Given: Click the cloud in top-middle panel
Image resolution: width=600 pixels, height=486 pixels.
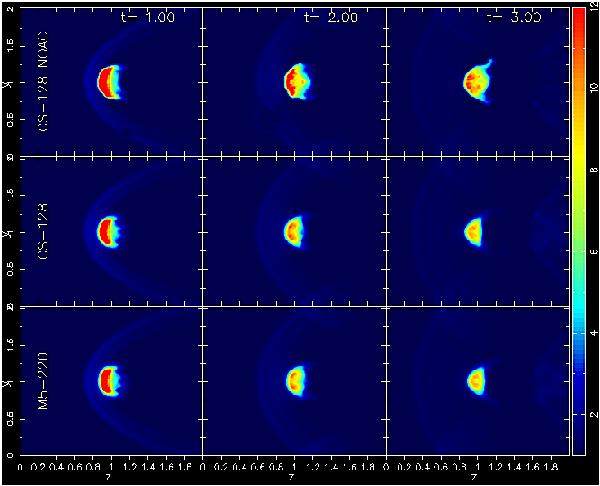Looking at the screenshot, I should tap(294, 80).
